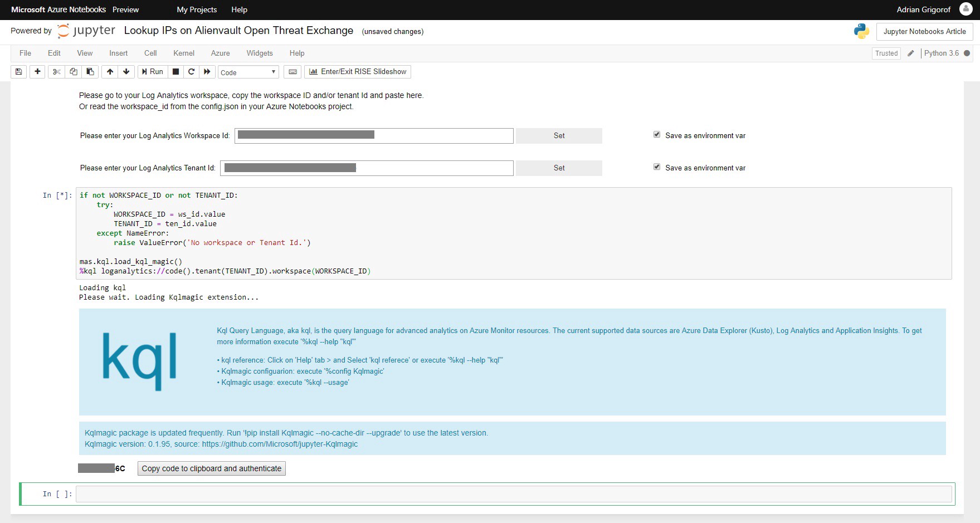Viewport: 980px width, 523px height.
Task: Click Adrian Grigorof username
Action: click(923, 9)
